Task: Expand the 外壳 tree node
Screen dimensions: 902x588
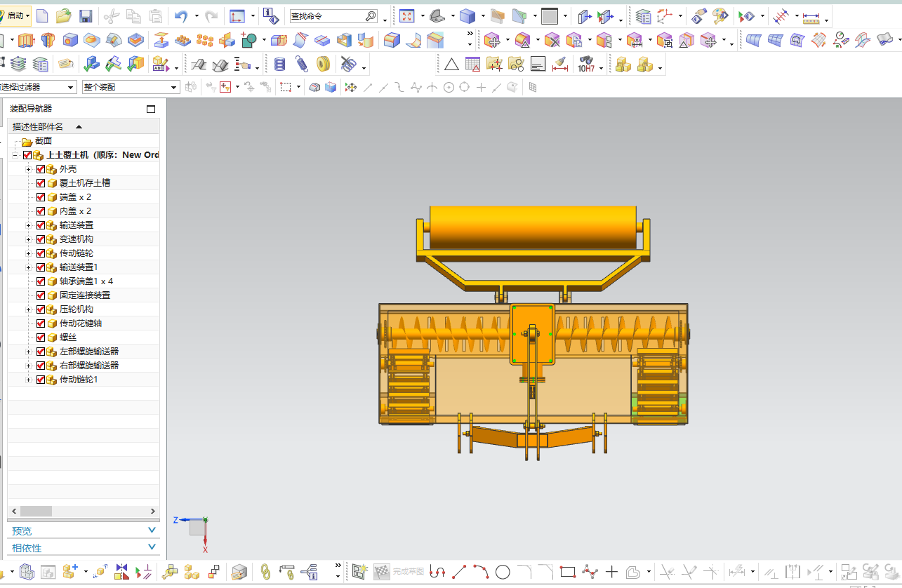Action: point(29,169)
